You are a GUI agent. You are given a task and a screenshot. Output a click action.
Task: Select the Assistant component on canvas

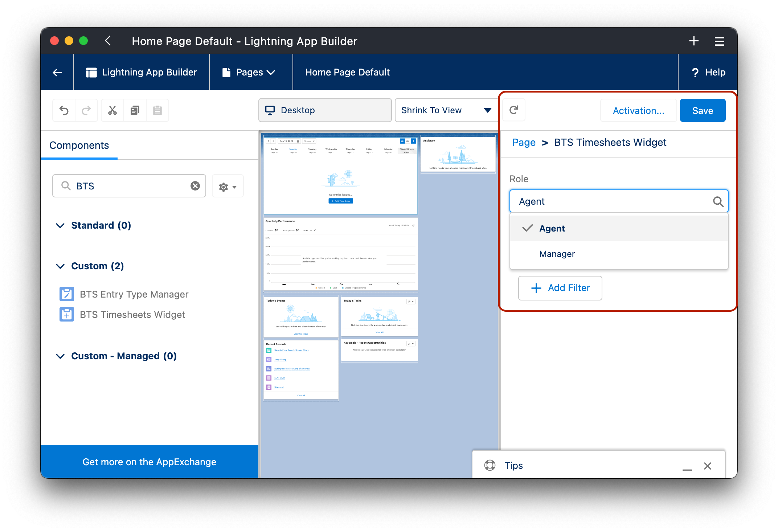[458, 155]
